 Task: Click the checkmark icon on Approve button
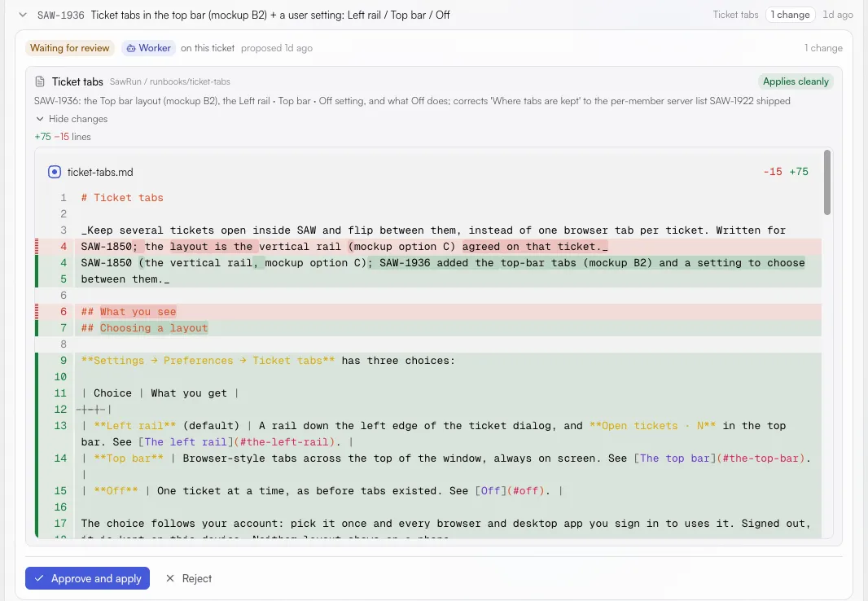39,578
